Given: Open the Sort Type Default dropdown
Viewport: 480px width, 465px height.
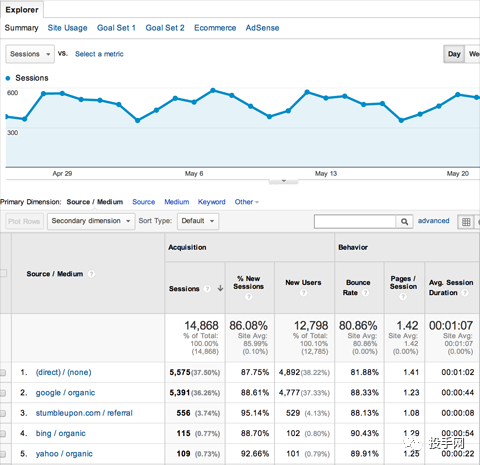Looking at the screenshot, I should [x=198, y=221].
